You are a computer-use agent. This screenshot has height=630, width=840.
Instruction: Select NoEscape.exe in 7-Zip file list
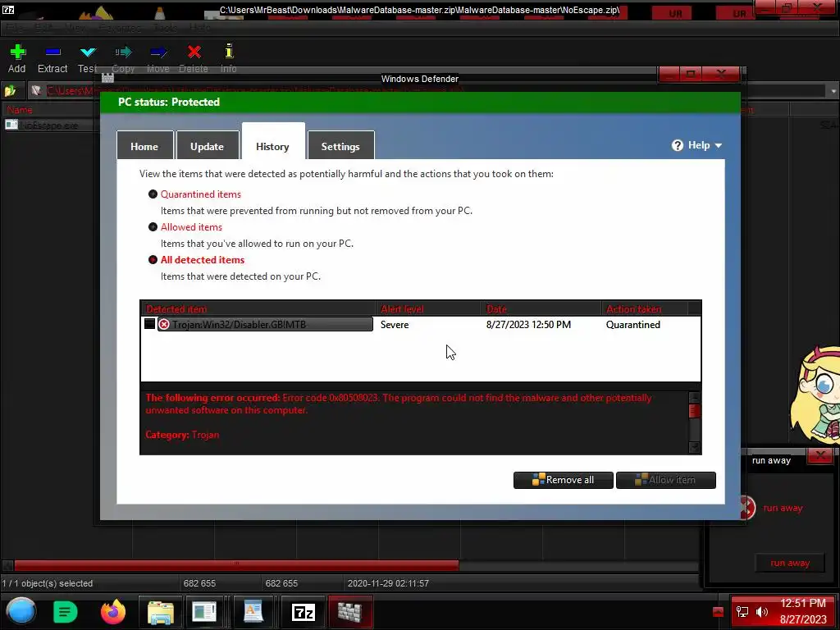(x=50, y=126)
